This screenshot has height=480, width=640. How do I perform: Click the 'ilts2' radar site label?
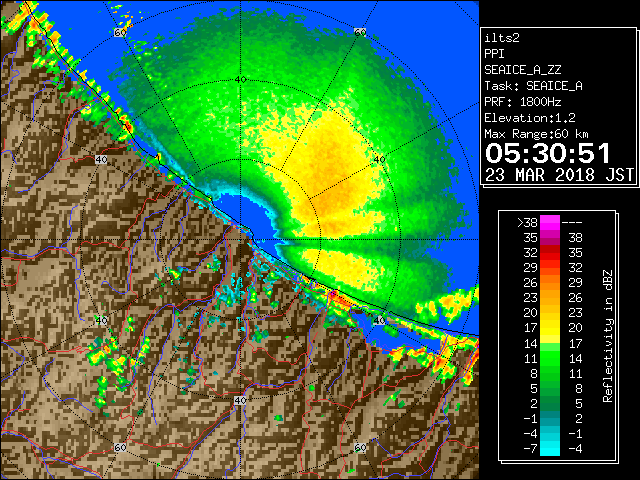coord(502,38)
